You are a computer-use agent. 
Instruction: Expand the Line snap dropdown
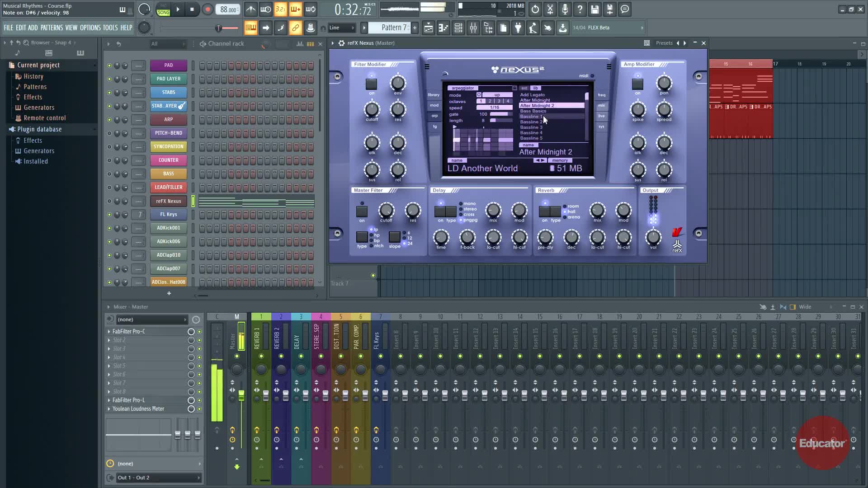[x=342, y=28]
